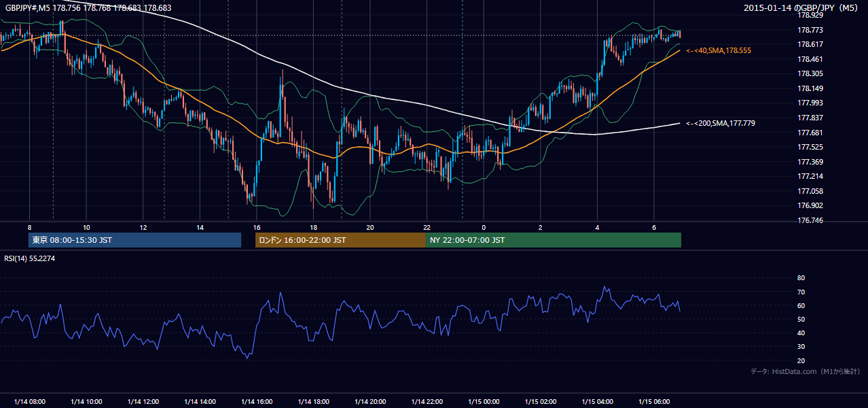Viewport: 868px width, 408px height.
Task: Click RSI axis level 40
Action: (x=801, y=333)
